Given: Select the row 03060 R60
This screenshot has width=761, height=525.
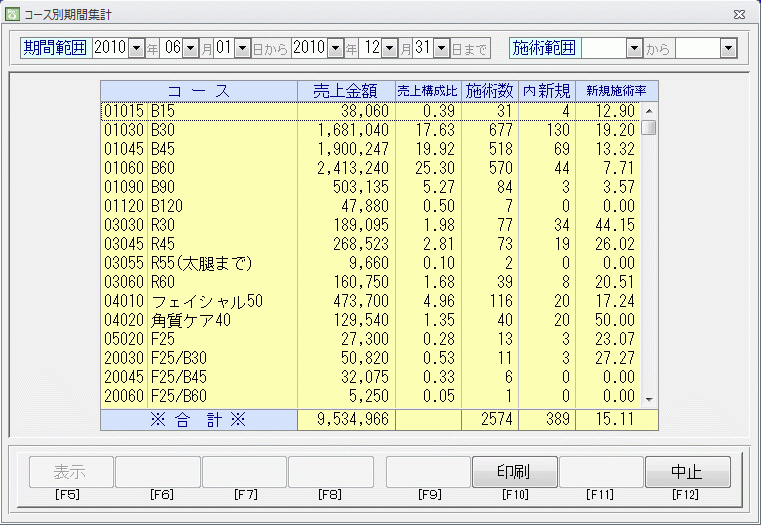Looking at the screenshot, I should [371, 281].
